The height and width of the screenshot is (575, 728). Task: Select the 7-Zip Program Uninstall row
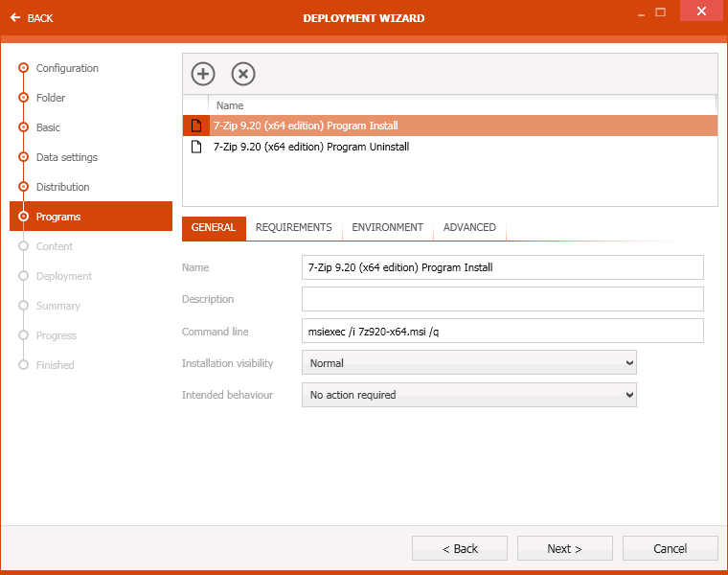(311, 147)
